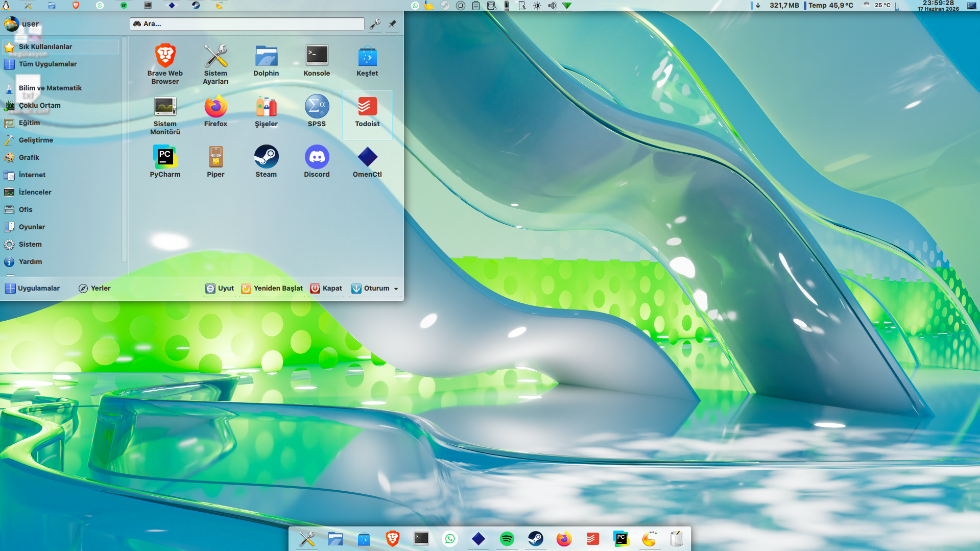Open System Settings from the bottom dock
The width and height of the screenshot is (980, 551).
[x=307, y=539]
